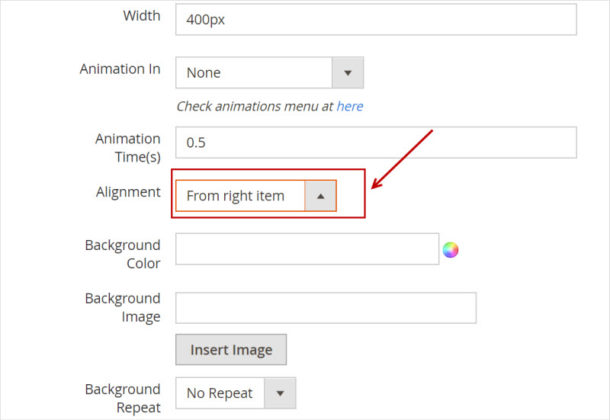Viewport: 610px width, 420px height.
Task: Open the animations menu 'here' link
Action: tap(350, 106)
